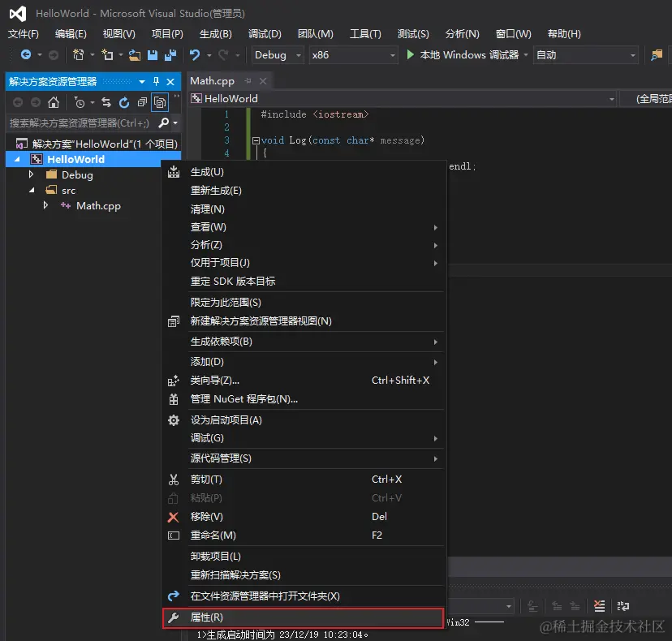Click the Save All icon

170,55
